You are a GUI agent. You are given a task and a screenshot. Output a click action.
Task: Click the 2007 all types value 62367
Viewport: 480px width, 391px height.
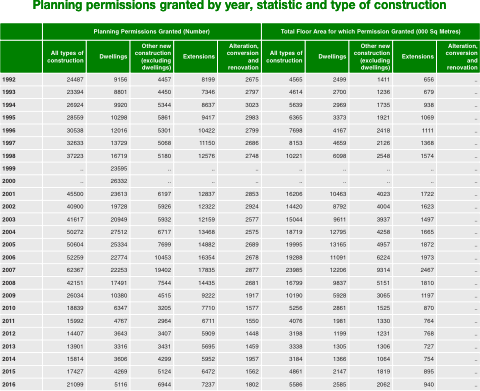[75, 270]
